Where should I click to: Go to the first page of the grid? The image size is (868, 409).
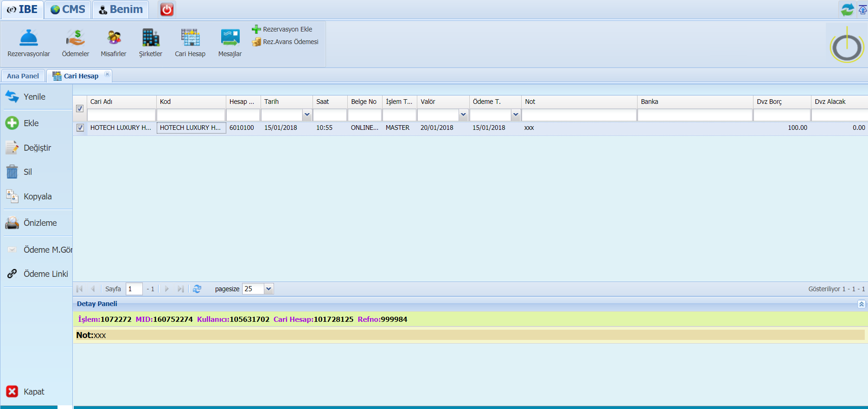pyautogui.click(x=79, y=289)
